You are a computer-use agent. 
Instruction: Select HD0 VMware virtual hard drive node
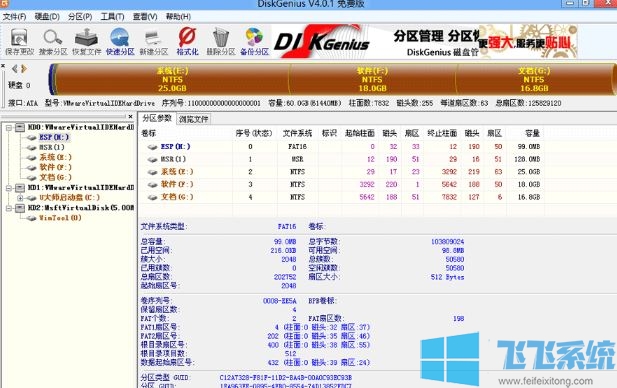click(81, 127)
